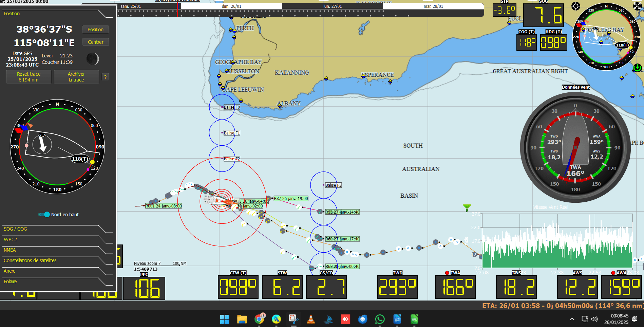Click the TWD 293° display
This screenshot has width=644, height=327.
pos(398,287)
